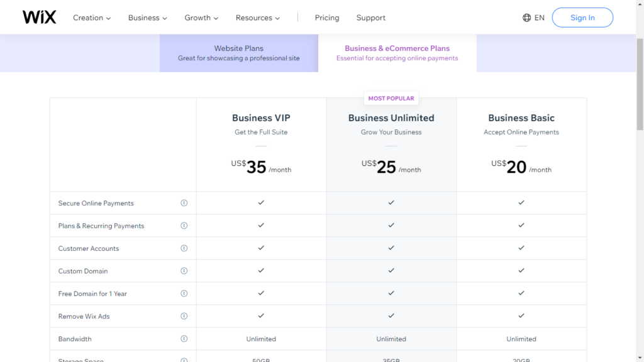Open info icon for Remove Wix Ads
Screen dimensions: 644x362
pos(184,316)
